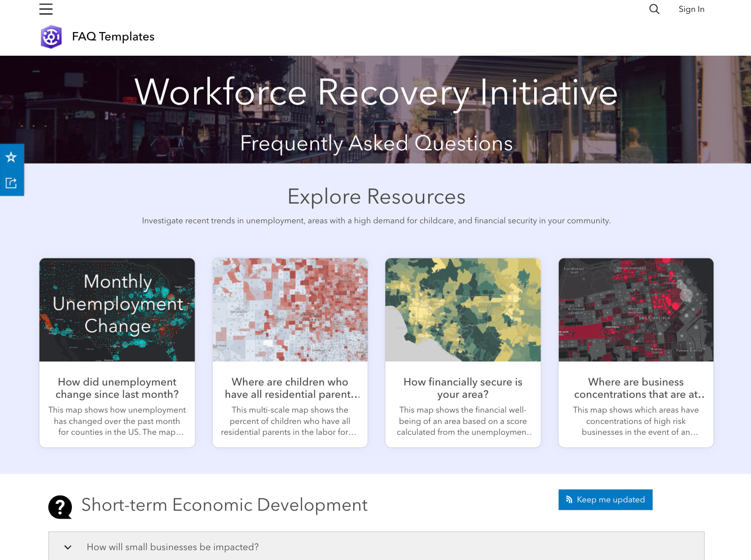Open the FAQ Templates site title
This screenshot has width=751, height=560.
[113, 36]
